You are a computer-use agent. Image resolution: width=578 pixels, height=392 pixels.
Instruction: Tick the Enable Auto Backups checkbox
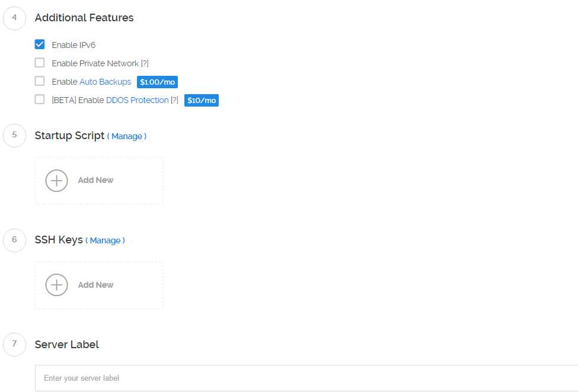[x=40, y=81]
